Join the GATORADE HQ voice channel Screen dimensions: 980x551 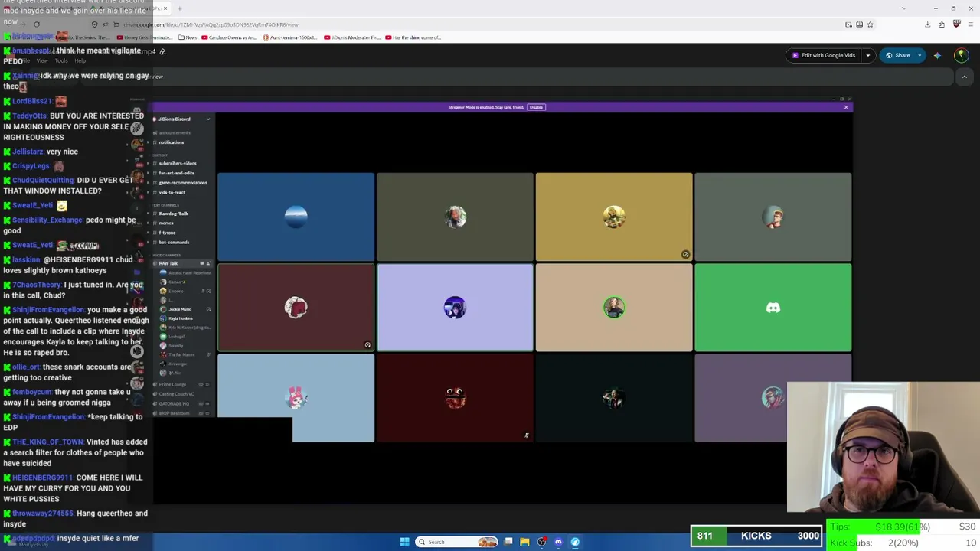coord(174,403)
